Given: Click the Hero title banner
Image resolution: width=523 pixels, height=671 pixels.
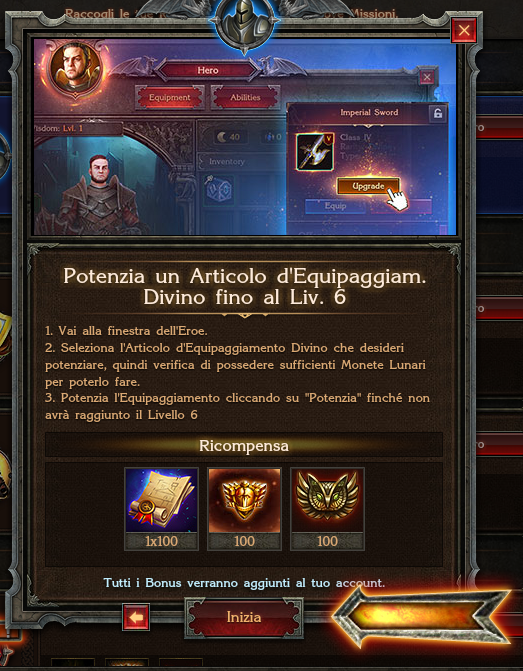Looking at the screenshot, I should pos(208,70).
